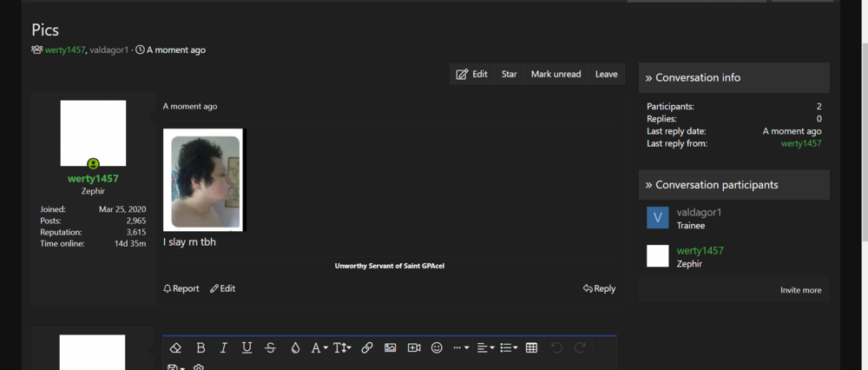The width and height of the screenshot is (868, 370).
Task: Click the insert video media icon
Action: (414, 347)
